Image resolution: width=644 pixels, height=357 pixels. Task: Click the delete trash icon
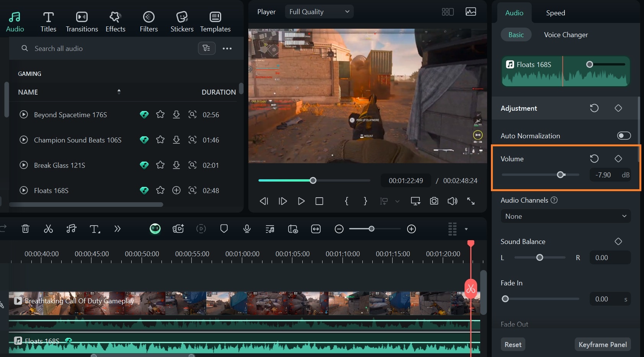click(25, 229)
